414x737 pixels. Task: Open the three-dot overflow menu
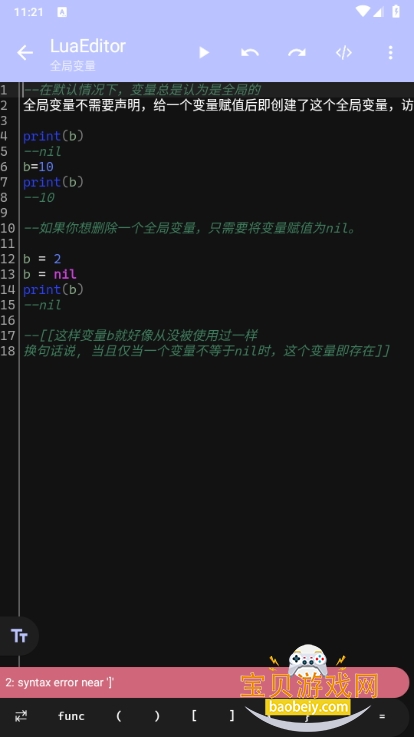(x=390, y=53)
